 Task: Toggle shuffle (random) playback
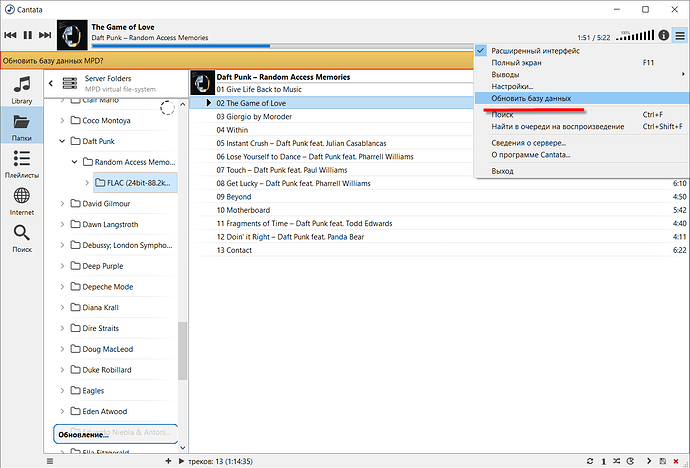point(617,461)
